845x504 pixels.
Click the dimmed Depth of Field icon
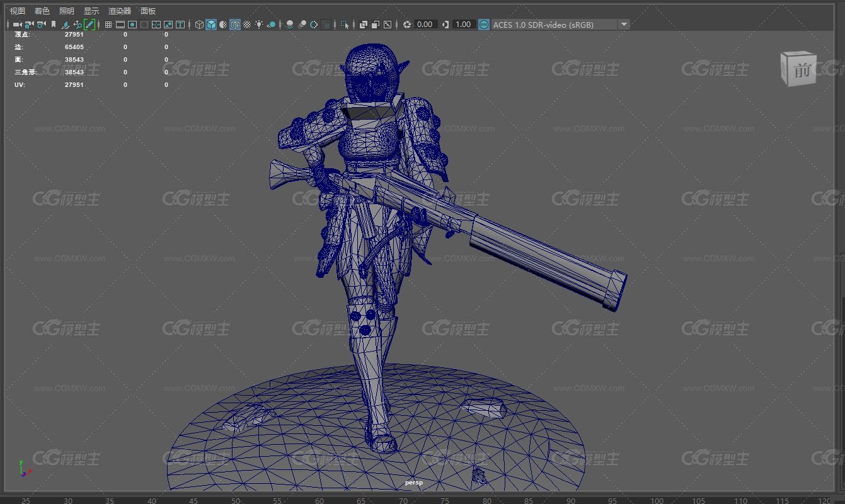(x=326, y=25)
